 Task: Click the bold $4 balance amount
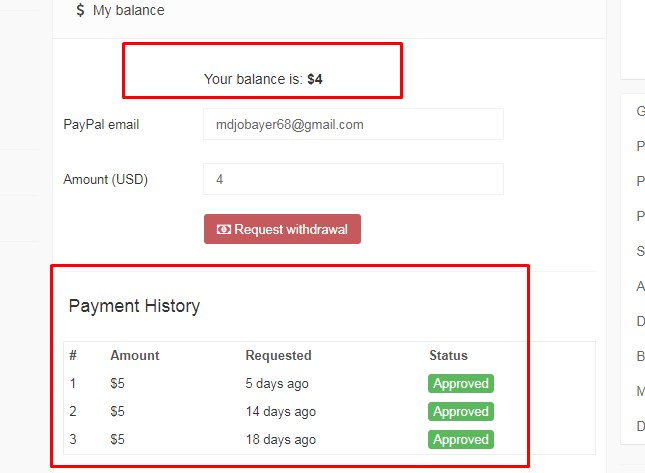pos(315,78)
